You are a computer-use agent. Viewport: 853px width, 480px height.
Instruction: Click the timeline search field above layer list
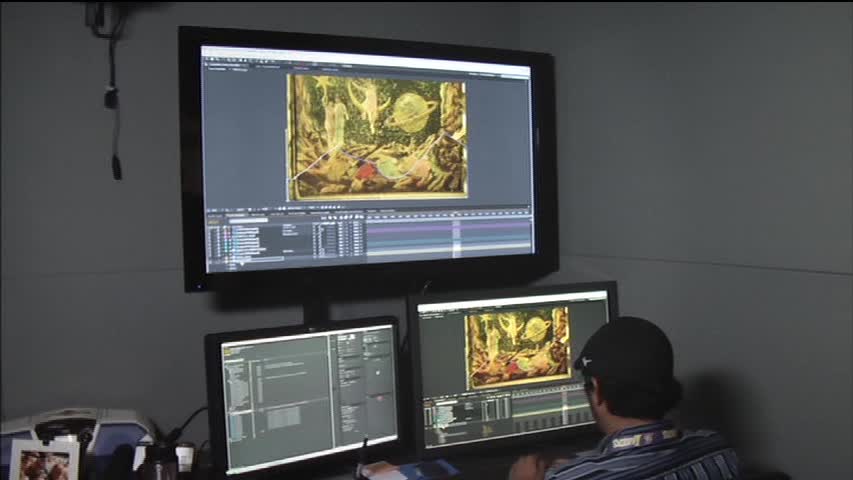click(250, 220)
